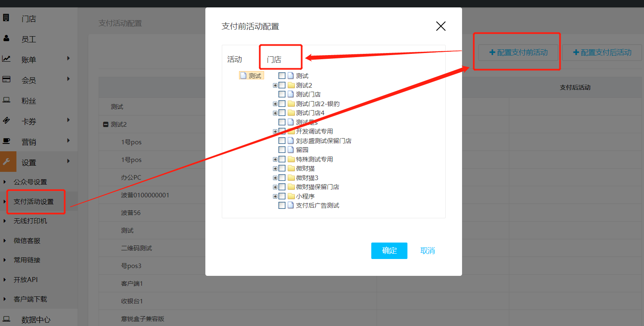The image size is (644, 326).
Task: Click the 卡券 ticket icon in sidebar
Action: coord(6,120)
